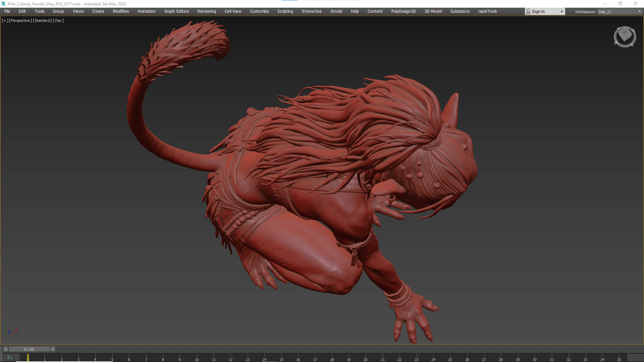Viewport: 644px width, 362px height.
Task: Open the Graph Editors menu
Action: pyautogui.click(x=176, y=11)
